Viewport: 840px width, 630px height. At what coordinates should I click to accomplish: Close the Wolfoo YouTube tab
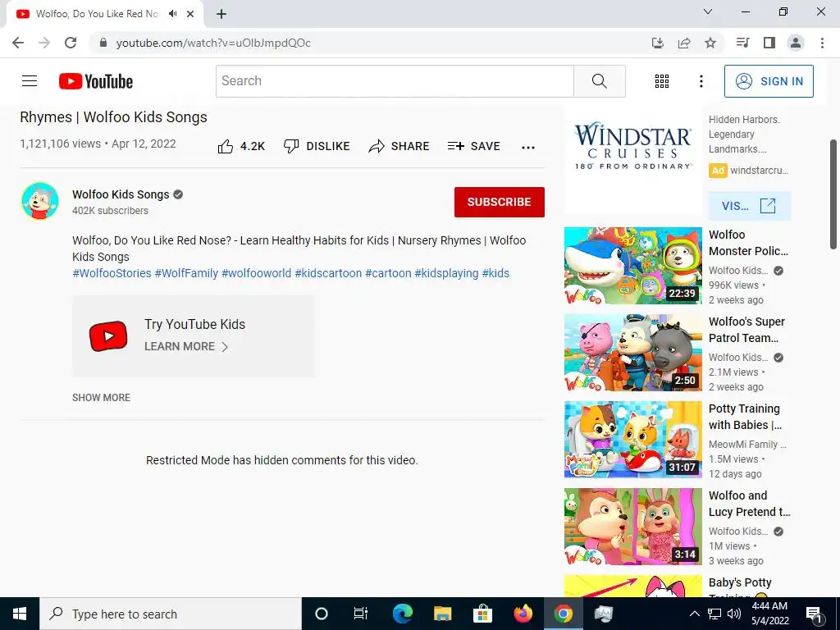tap(190, 14)
